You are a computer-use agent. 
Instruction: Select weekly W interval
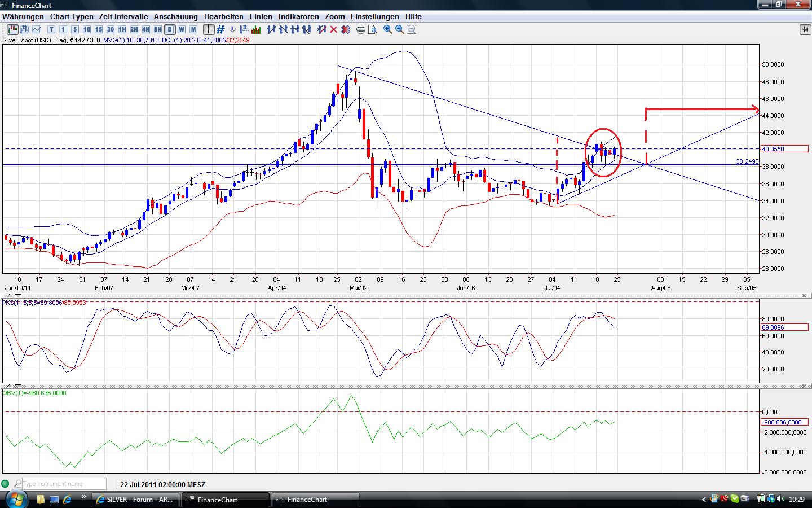pos(182,29)
